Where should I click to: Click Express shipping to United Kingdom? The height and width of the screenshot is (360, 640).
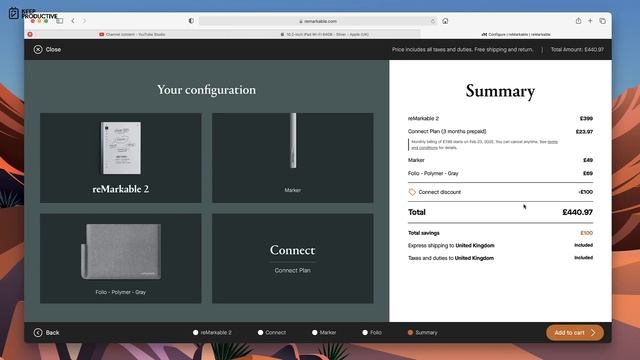451,246
